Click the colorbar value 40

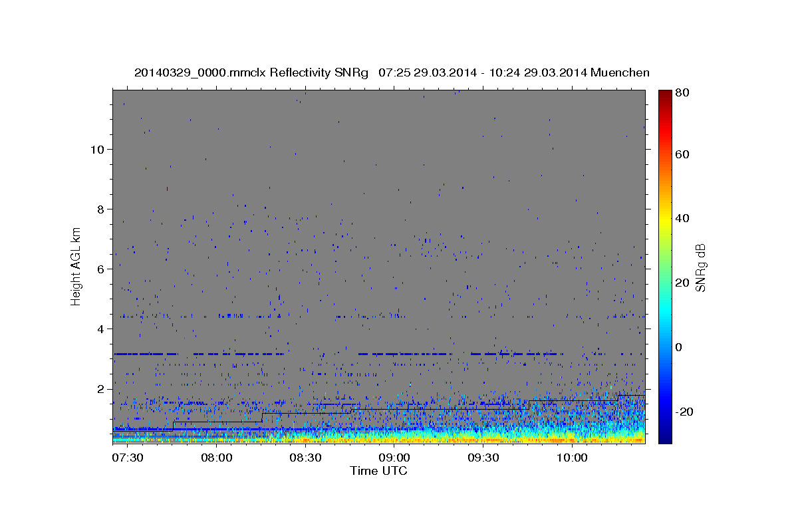point(682,218)
